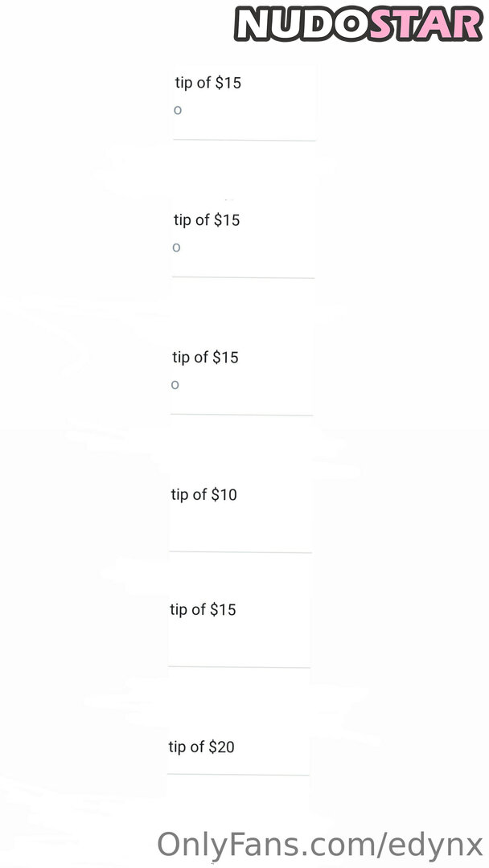The width and height of the screenshot is (489, 868).
Task: Click the small circle under the first $15 tip
Action: coord(178,110)
